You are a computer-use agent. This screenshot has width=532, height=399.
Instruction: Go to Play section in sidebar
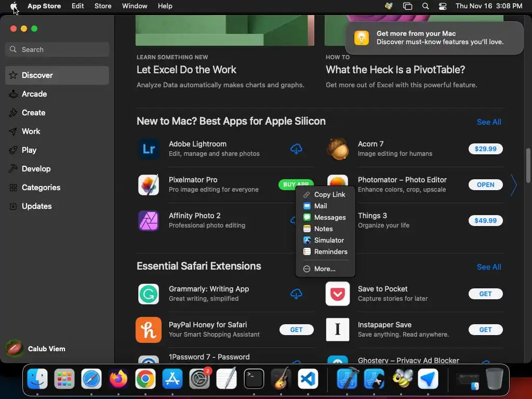[x=57, y=150]
